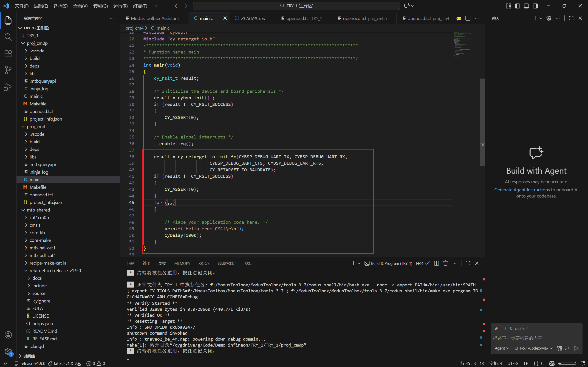The width and height of the screenshot is (588, 367).
Task: Open the Agent mode dropdown
Action: click(502, 348)
